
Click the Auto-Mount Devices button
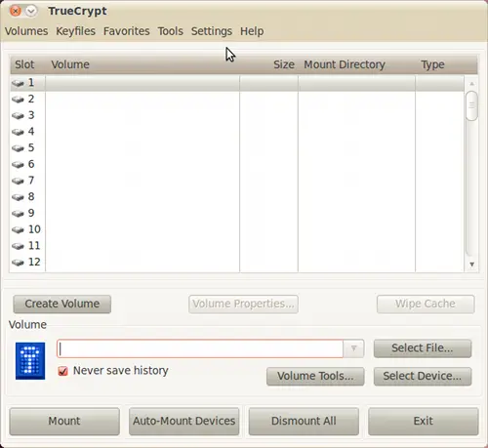tap(183, 421)
